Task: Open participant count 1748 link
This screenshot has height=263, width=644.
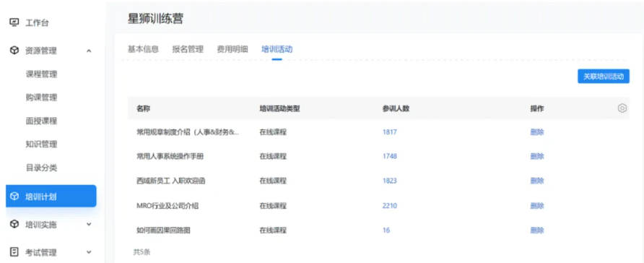Action: pyautogui.click(x=389, y=157)
